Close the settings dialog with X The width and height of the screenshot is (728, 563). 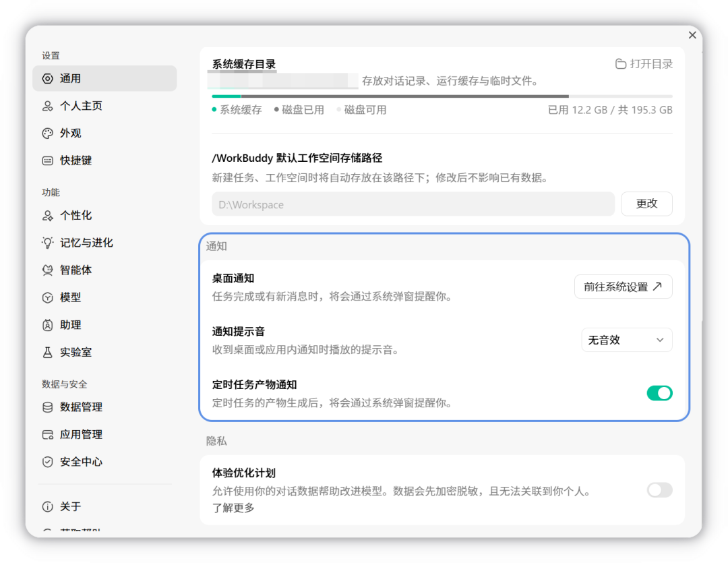pyautogui.click(x=692, y=35)
